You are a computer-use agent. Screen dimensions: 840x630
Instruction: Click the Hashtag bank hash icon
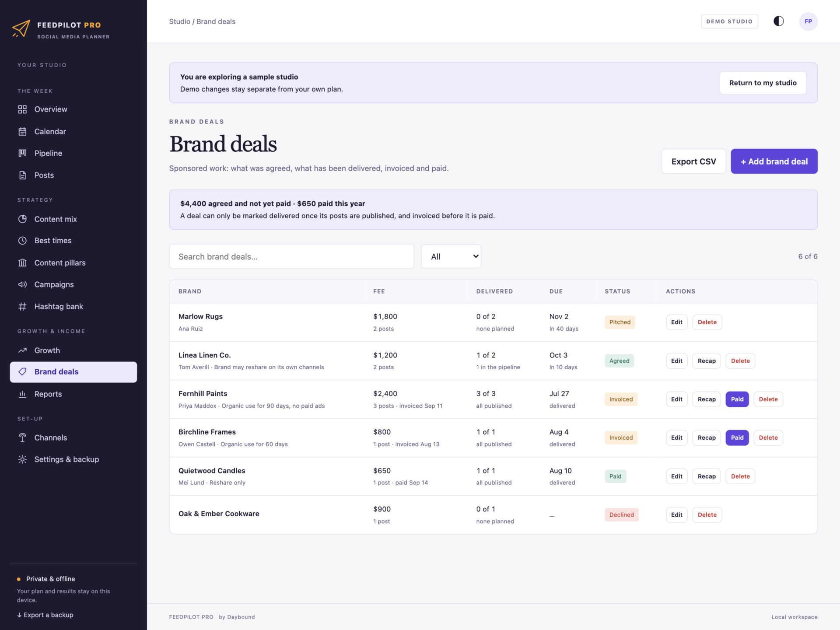tap(22, 306)
